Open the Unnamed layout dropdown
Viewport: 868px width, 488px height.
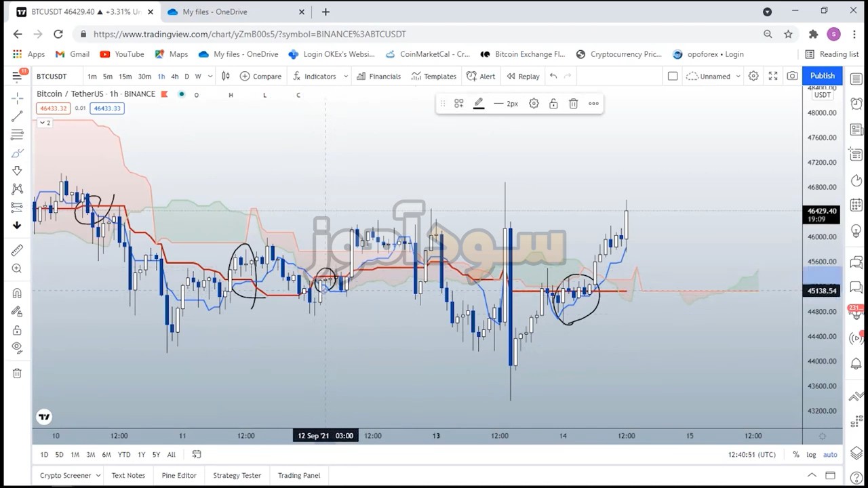713,76
